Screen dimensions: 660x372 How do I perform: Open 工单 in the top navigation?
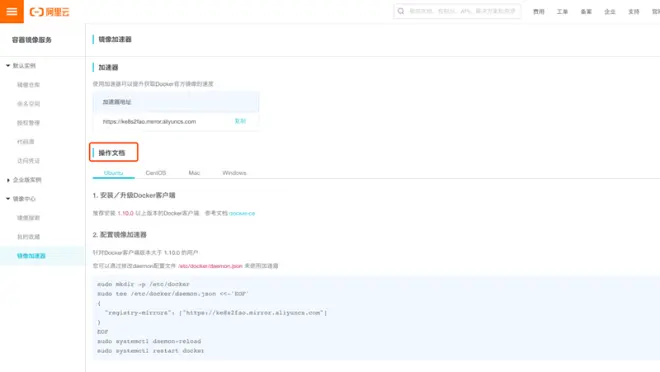562,12
